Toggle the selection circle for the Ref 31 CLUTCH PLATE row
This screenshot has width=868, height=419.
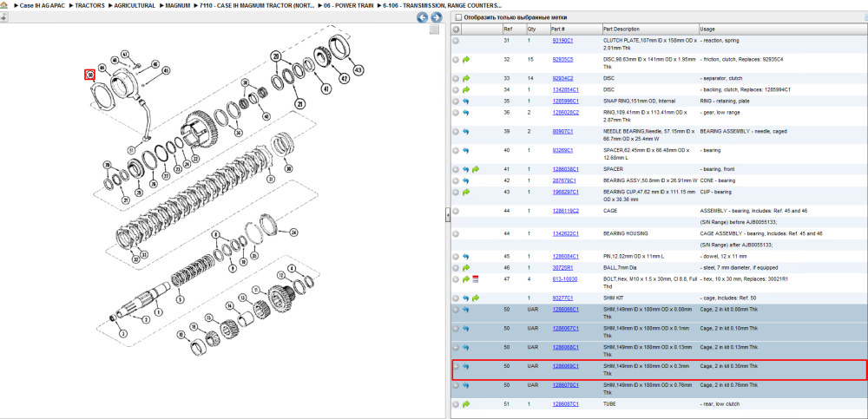pos(456,41)
